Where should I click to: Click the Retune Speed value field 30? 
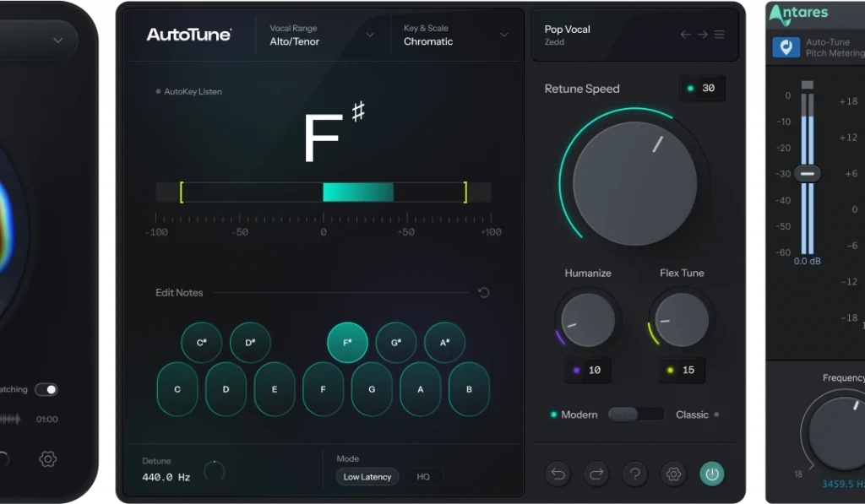click(702, 89)
